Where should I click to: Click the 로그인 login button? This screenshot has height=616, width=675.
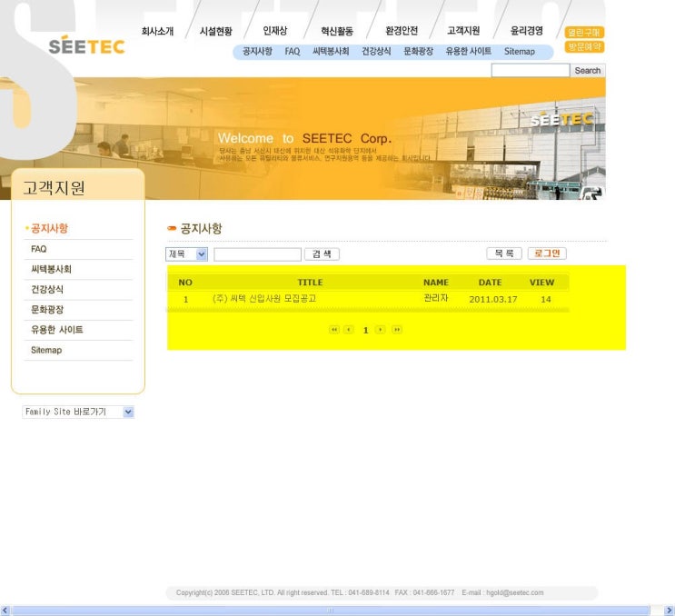[x=547, y=253]
